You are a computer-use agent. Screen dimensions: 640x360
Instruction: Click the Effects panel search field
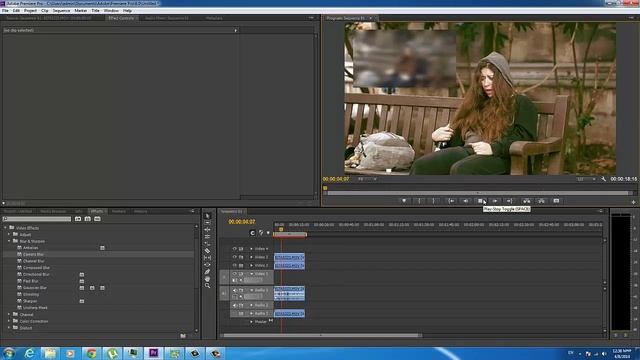pos(37,219)
